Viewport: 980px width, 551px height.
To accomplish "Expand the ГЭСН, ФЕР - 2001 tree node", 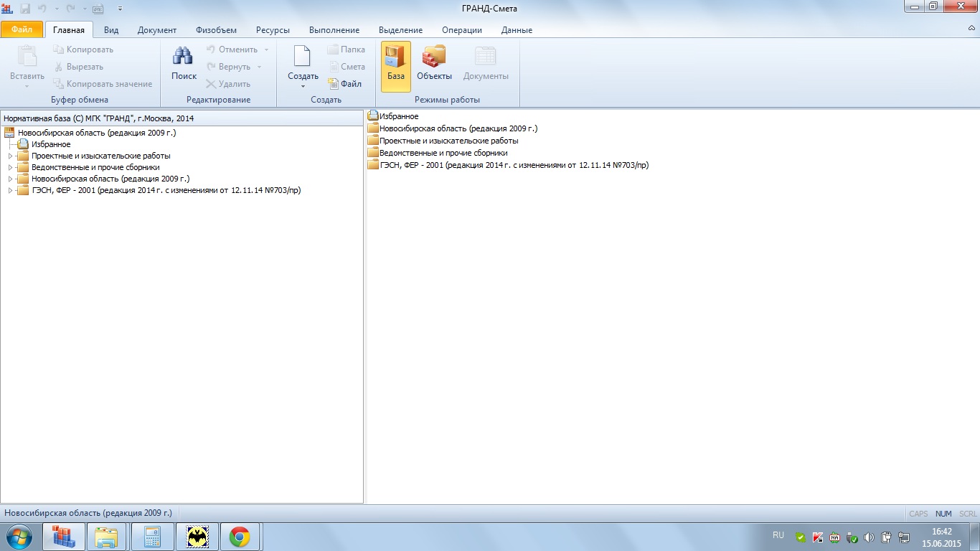I will (10, 190).
